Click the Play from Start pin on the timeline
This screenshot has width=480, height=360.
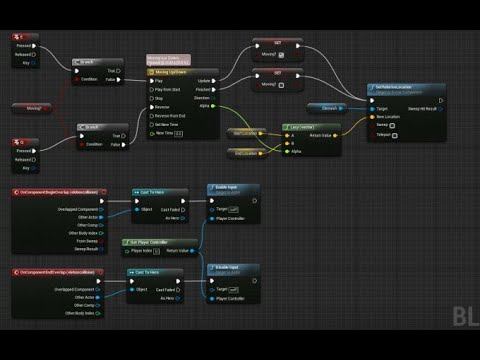[152, 90]
